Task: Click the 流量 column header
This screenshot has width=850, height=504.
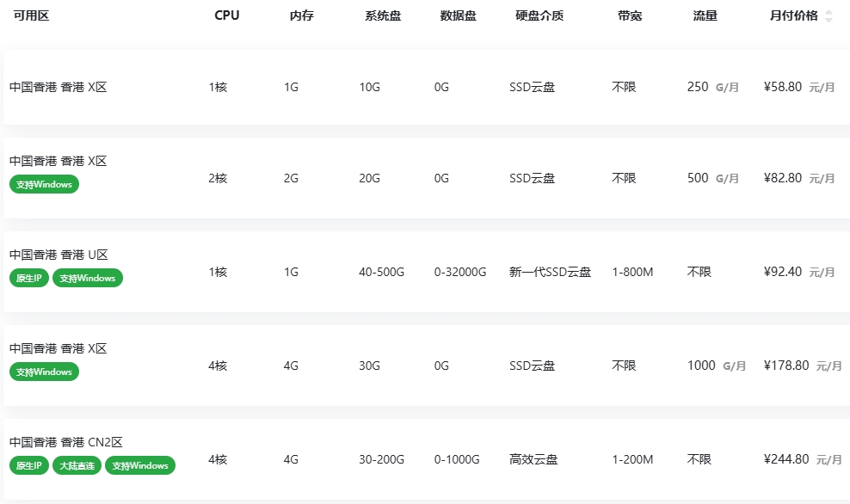Action: coord(705,15)
